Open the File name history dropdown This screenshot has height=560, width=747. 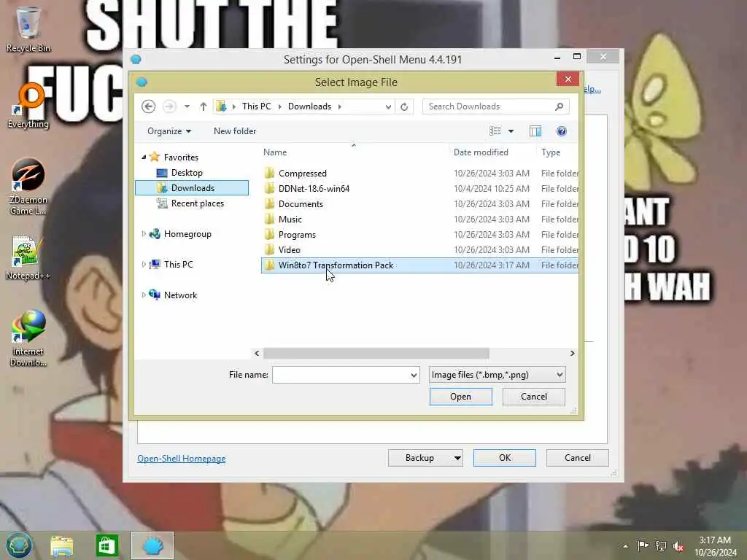pyautogui.click(x=414, y=376)
